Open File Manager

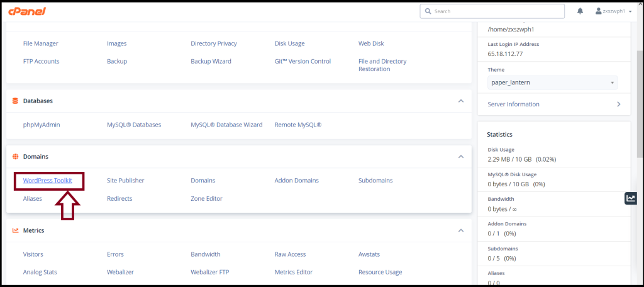[x=41, y=43]
